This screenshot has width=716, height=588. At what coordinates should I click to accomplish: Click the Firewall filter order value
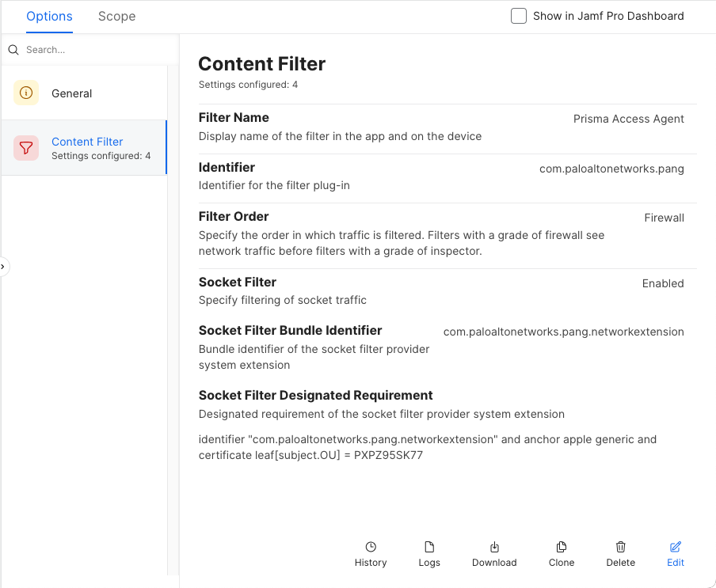[x=664, y=218]
